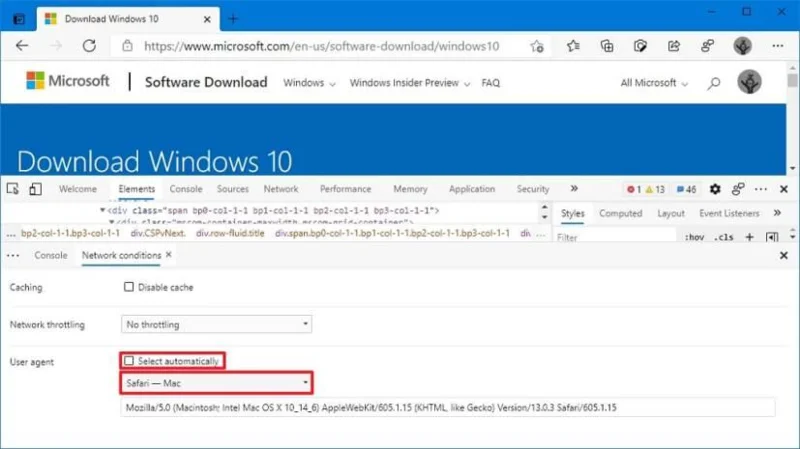Click the Microsoft logo
The image size is (800, 449).
pos(67,81)
